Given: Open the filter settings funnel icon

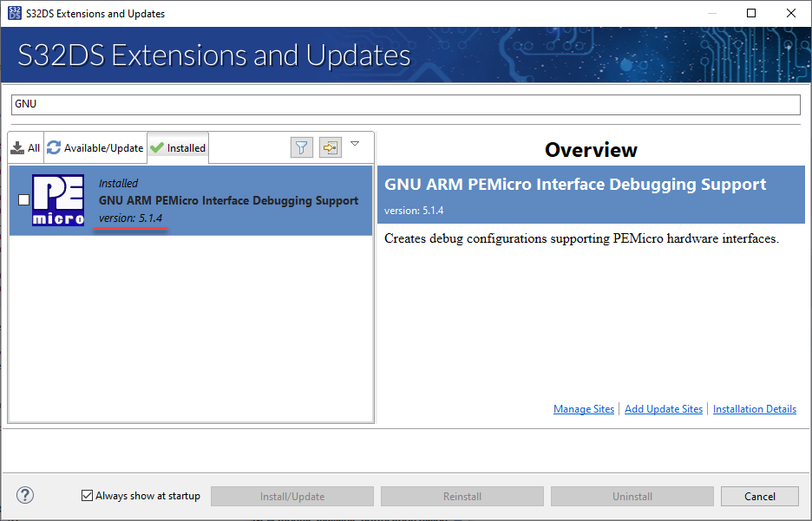Looking at the screenshot, I should pos(301,147).
